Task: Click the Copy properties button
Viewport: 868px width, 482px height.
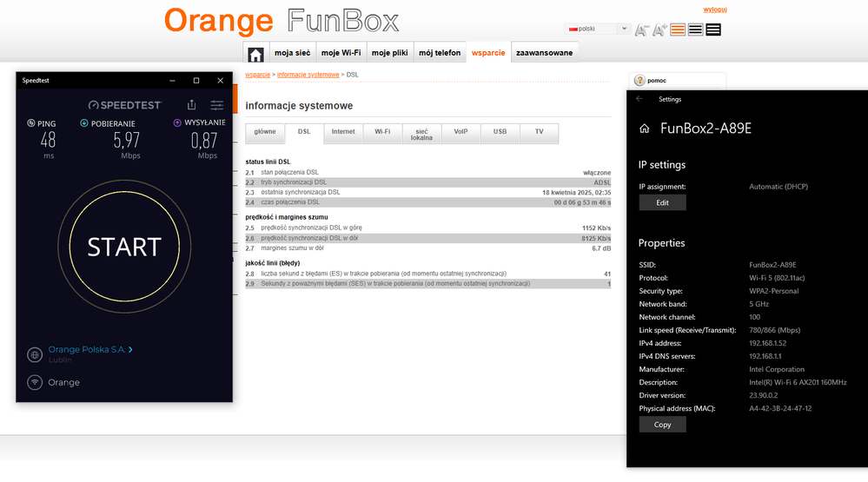Action: click(x=662, y=425)
